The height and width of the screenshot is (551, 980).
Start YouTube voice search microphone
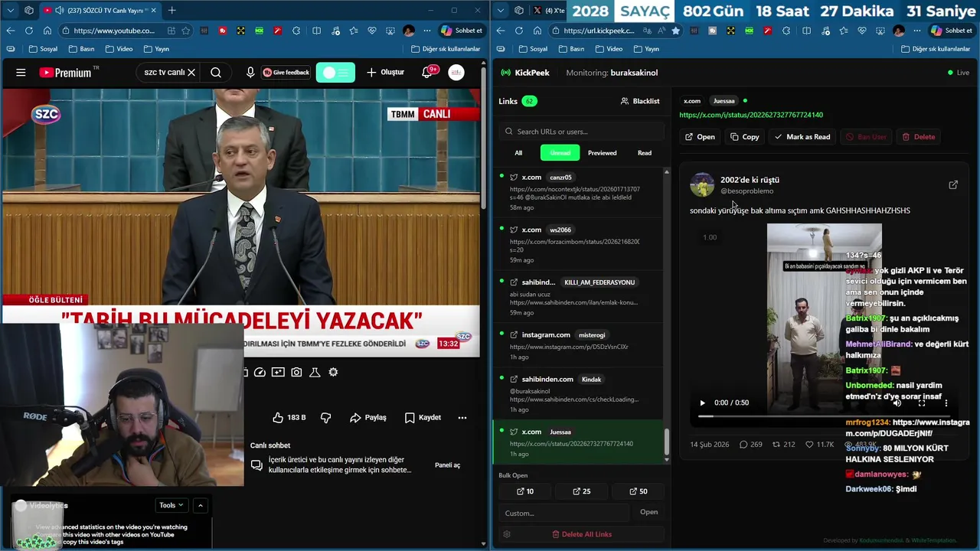click(250, 73)
